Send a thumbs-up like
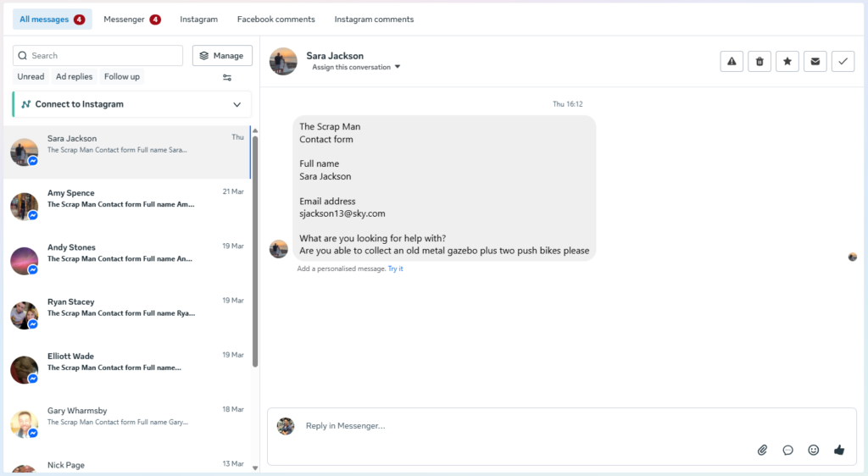868x476 pixels. [839, 450]
